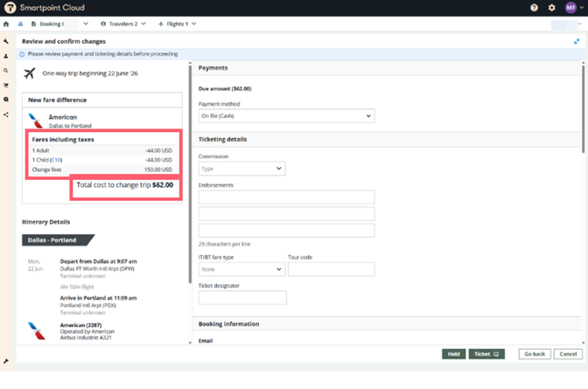The image size is (588, 389).
Task: Click the person icon in left sidebar
Action: 7,56
